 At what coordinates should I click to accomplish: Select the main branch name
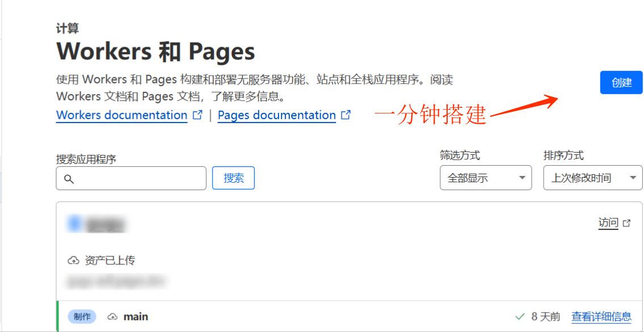[x=136, y=317]
